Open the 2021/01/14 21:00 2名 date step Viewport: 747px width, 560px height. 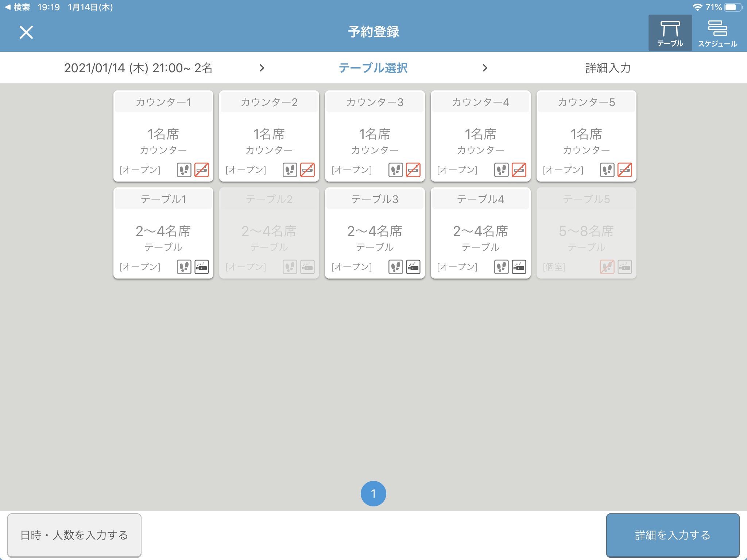point(138,68)
